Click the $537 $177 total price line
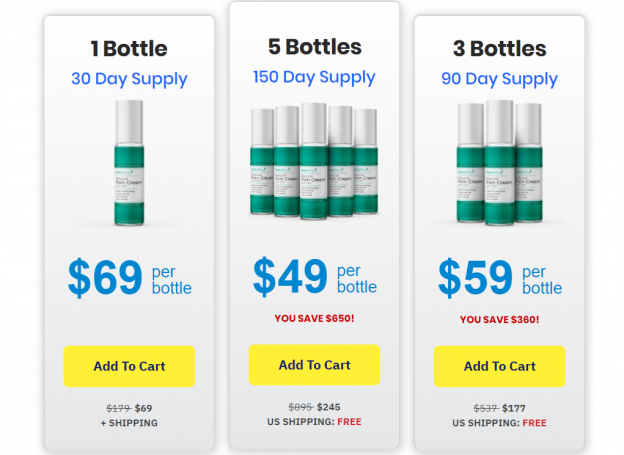 coord(499,408)
